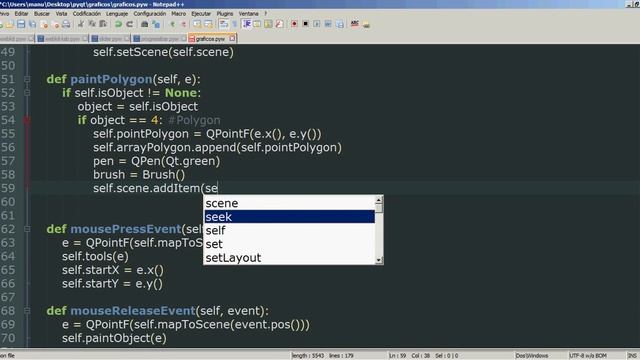
Task: Toggle indent guide toolbar button
Action: (247, 24)
